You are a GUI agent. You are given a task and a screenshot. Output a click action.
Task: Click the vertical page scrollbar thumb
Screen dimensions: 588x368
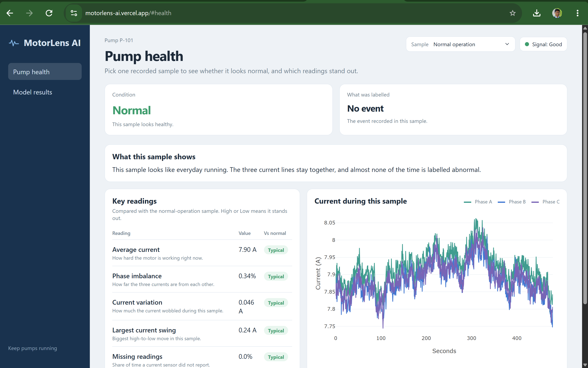pyautogui.click(x=585, y=168)
